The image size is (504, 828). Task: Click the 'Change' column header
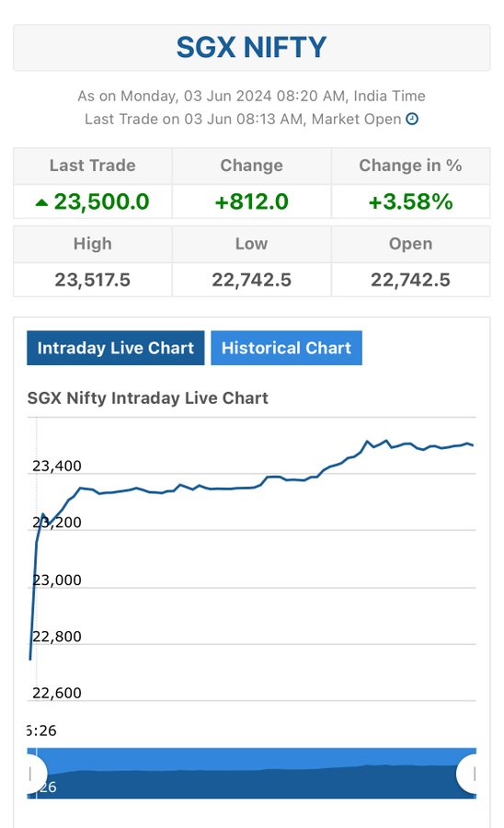click(252, 166)
